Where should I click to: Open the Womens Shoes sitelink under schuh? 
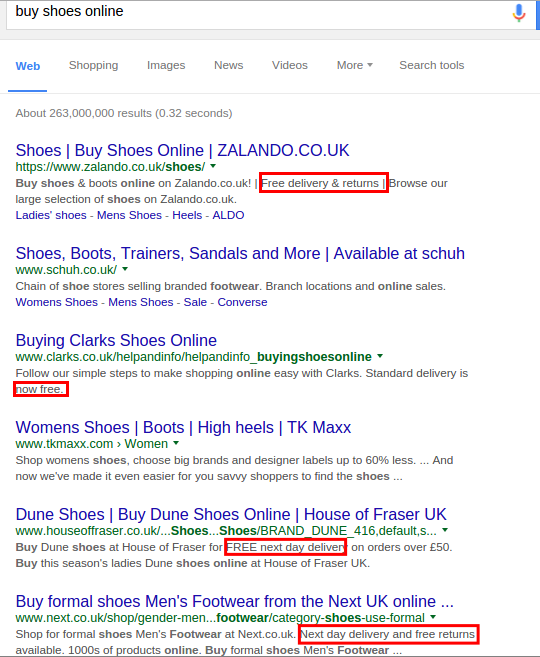tap(57, 302)
